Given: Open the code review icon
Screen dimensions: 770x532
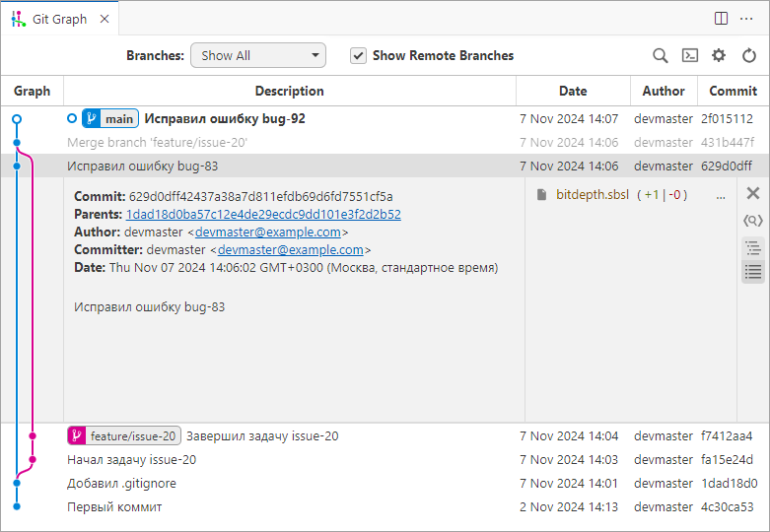Looking at the screenshot, I should click(x=753, y=221).
